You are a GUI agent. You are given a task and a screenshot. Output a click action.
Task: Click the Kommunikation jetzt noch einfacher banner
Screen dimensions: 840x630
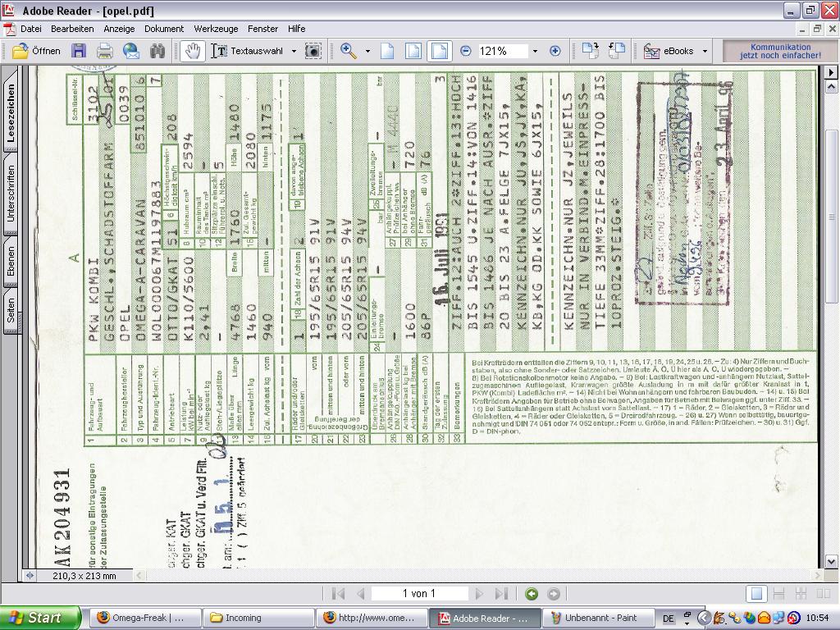(x=780, y=51)
